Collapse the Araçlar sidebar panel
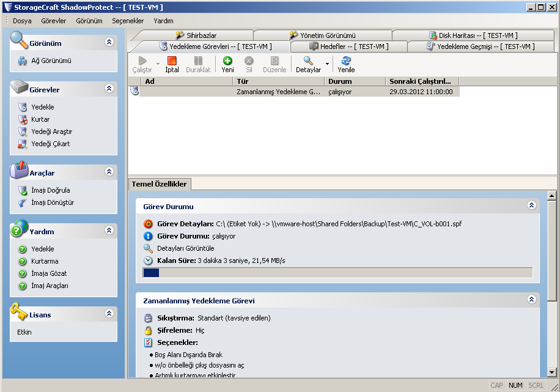Screen dimensions: 560x392 click(x=109, y=171)
